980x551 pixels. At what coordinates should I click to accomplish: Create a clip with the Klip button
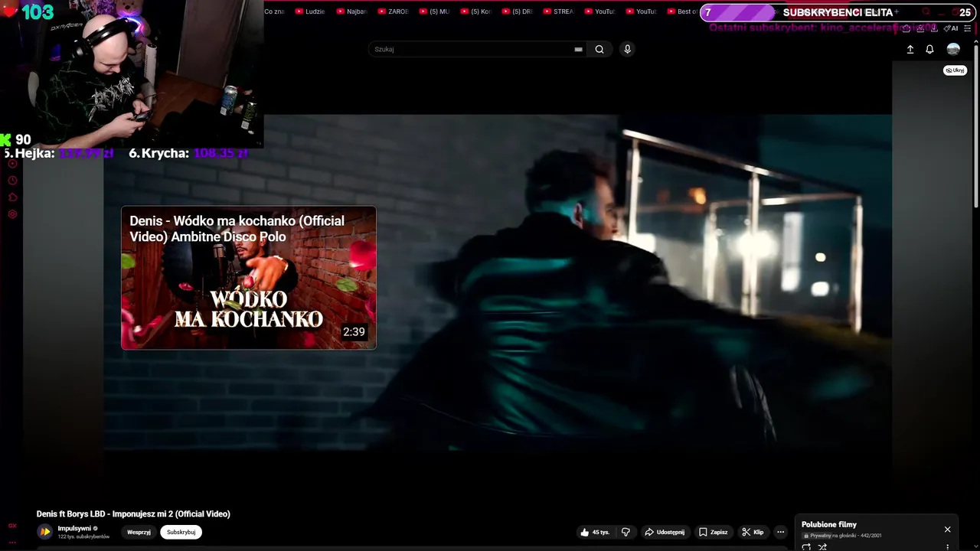coord(753,532)
